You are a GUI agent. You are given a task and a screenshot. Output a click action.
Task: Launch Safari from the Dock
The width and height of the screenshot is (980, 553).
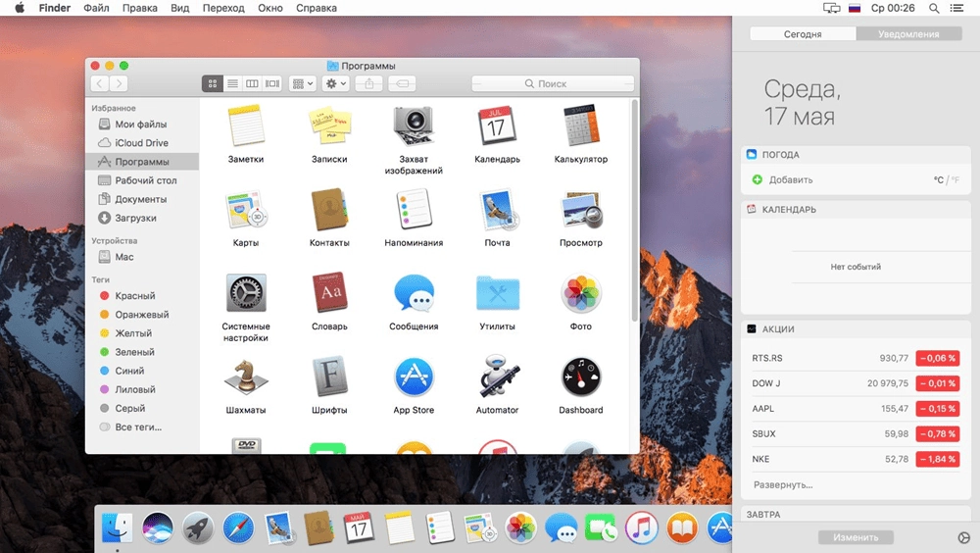tap(238, 528)
